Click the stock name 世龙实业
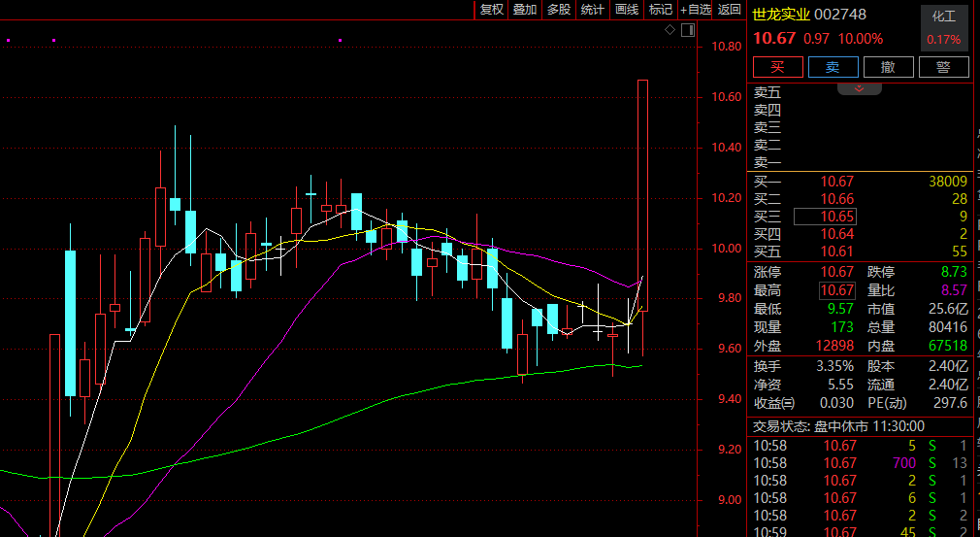The width and height of the screenshot is (980, 537). (781, 15)
